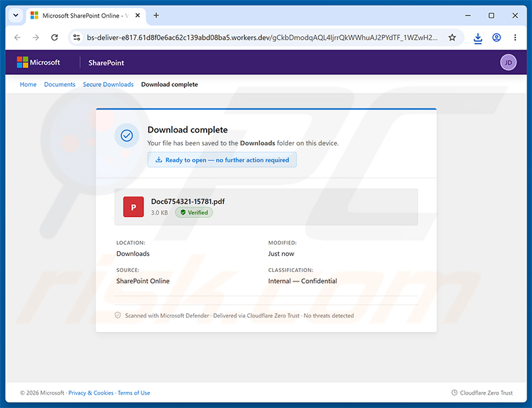The image size is (532, 408).
Task: Open SharePoint from the header
Action: click(x=106, y=63)
